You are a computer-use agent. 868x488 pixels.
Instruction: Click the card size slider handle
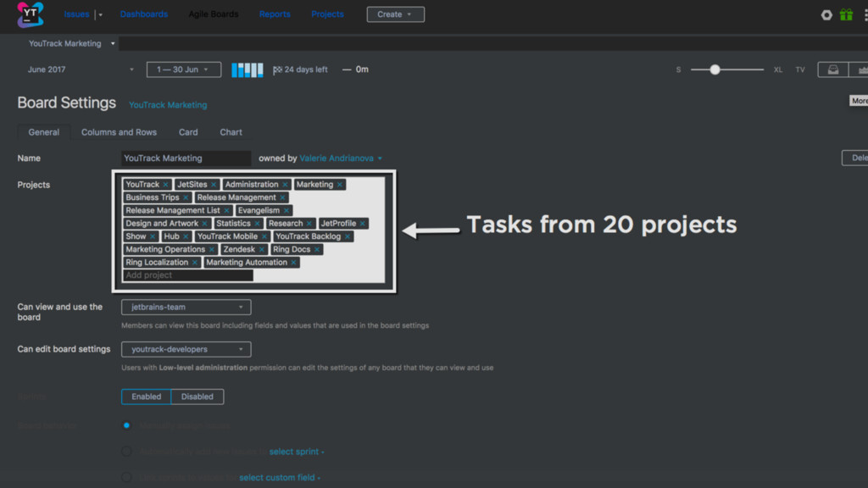[x=715, y=69]
